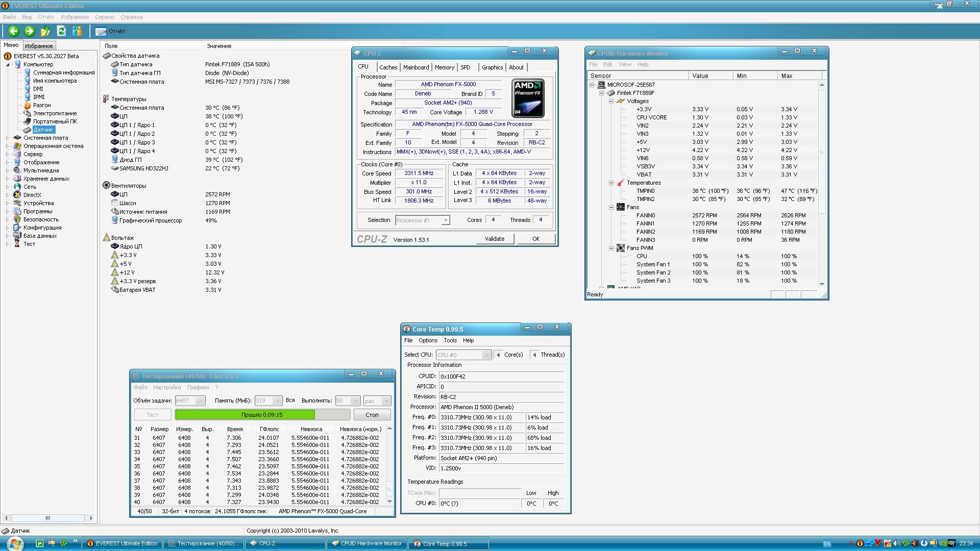Viewport: 980px width, 551px height.
Task: Open the Настройки menu in LinX
Action: 167,387
